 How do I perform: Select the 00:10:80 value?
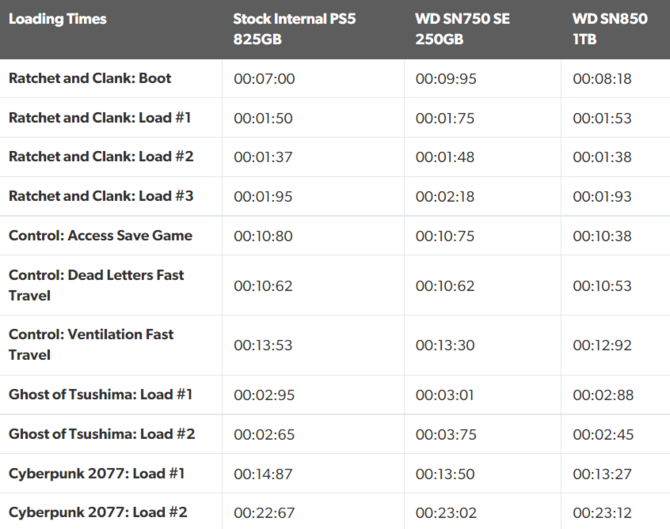pos(263,236)
